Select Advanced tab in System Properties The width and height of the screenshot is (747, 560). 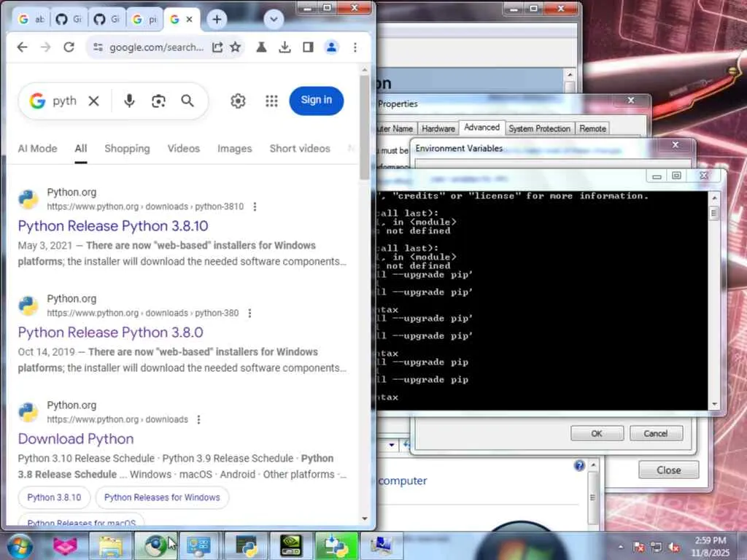481,127
